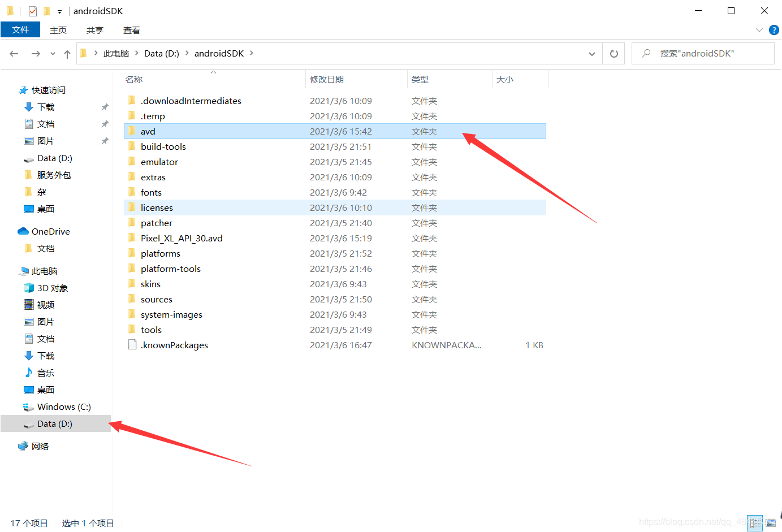
Task: Click androidSDK in the address breadcrumb
Action: 219,53
